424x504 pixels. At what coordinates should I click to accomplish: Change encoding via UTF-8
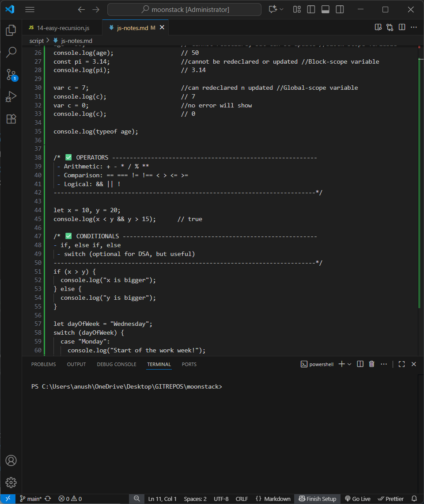[221, 499]
